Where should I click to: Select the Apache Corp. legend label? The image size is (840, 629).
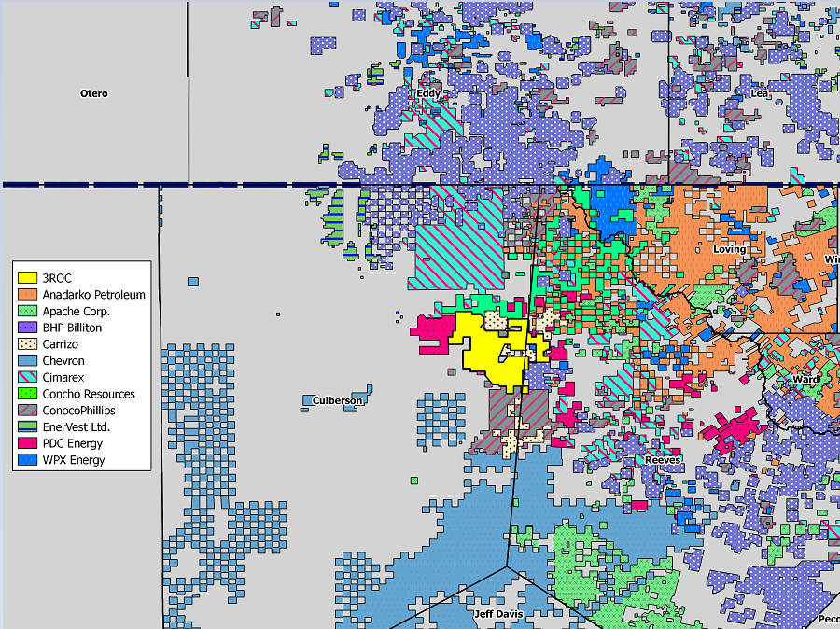coord(77,312)
